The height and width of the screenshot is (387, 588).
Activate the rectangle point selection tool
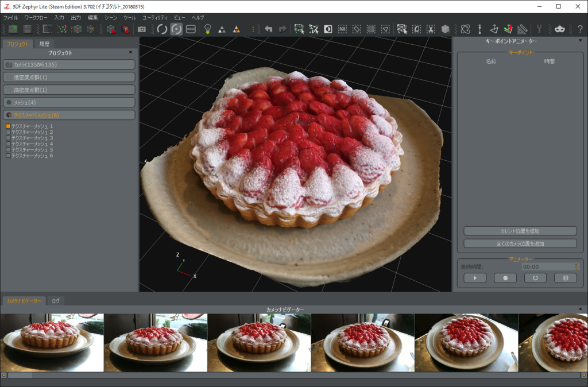click(299, 29)
